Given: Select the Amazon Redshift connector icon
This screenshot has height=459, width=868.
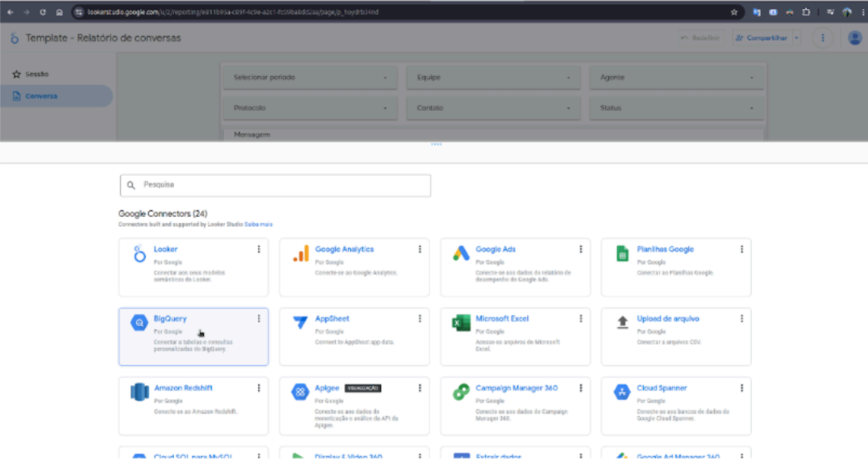Looking at the screenshot, I should coord(139,392).
